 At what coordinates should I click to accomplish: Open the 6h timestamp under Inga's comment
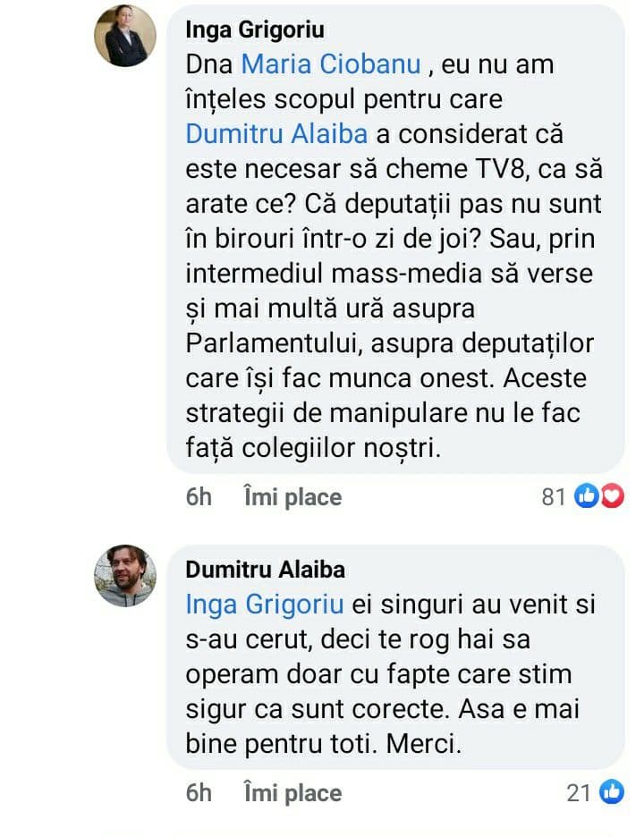tap(199, 497)
